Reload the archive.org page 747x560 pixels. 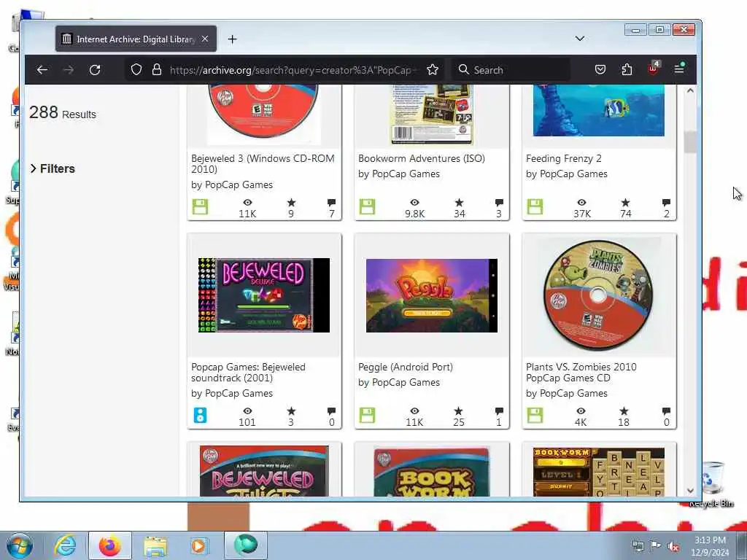point(95,70)
